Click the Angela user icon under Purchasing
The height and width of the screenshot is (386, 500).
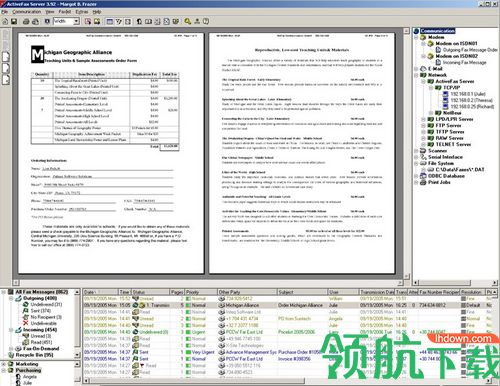18,377
